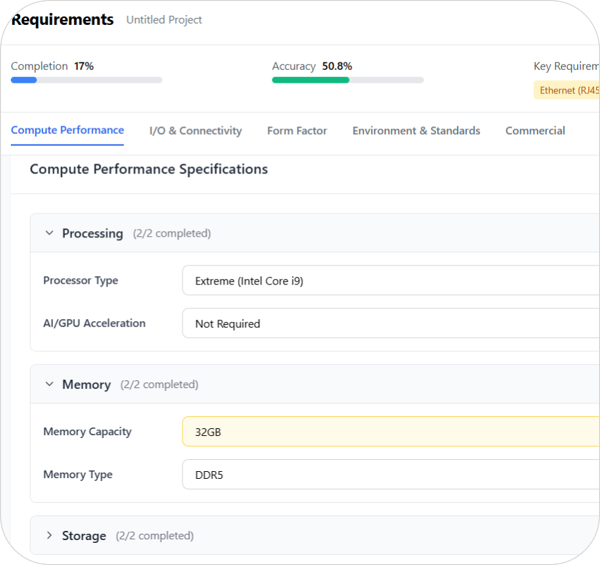Click the blue Completion progress bar
600x565 pixels.
(x=86, y=80)
